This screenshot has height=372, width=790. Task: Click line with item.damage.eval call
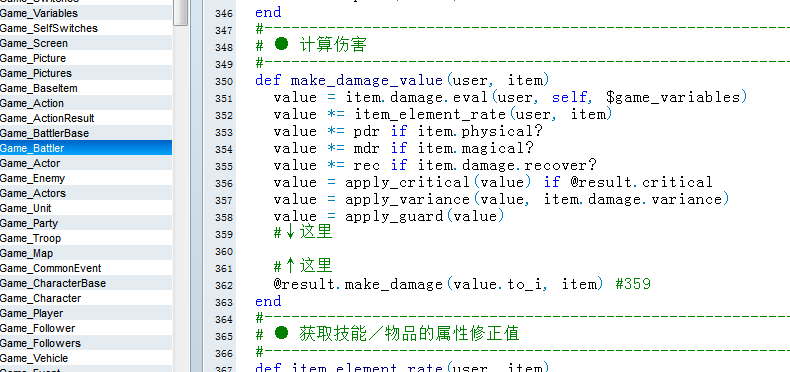click(510, 97)
